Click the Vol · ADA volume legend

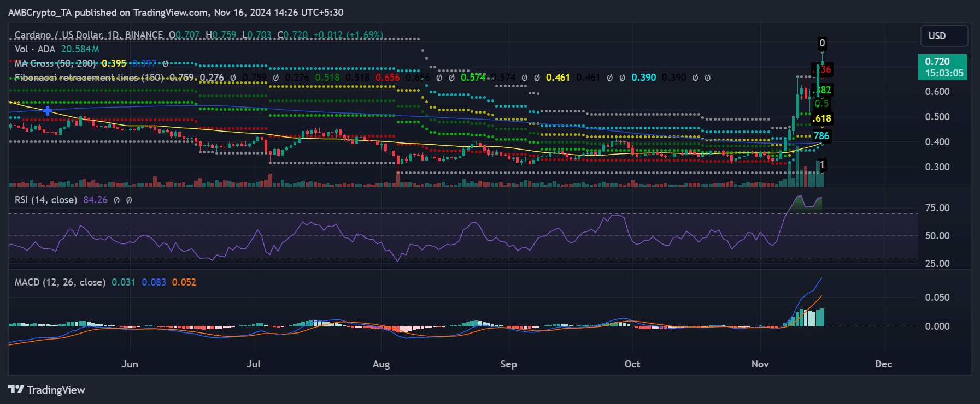pyautogui.click(x=35, y=49)
